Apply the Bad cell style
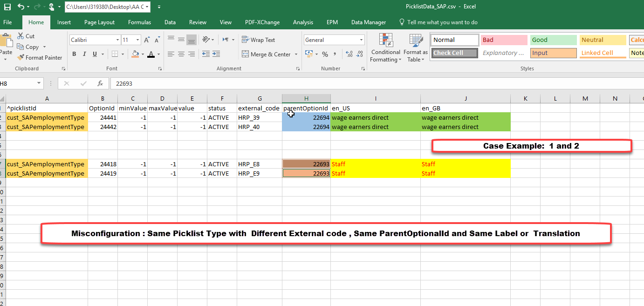 (x=504, y=40)
